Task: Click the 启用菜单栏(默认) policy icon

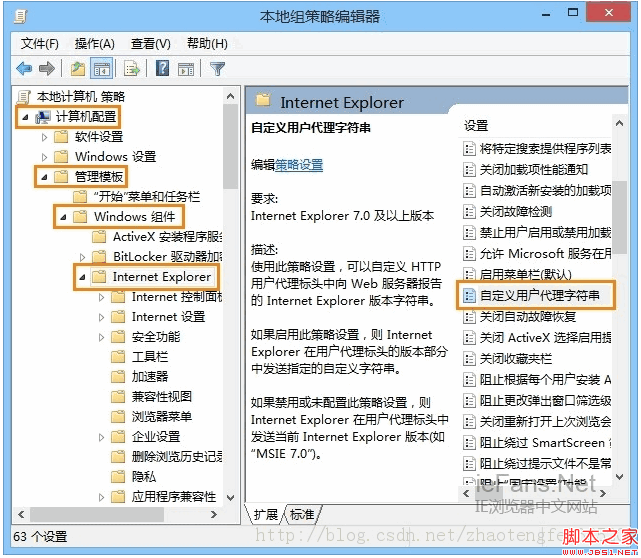Action: click(x=469, y=274)
